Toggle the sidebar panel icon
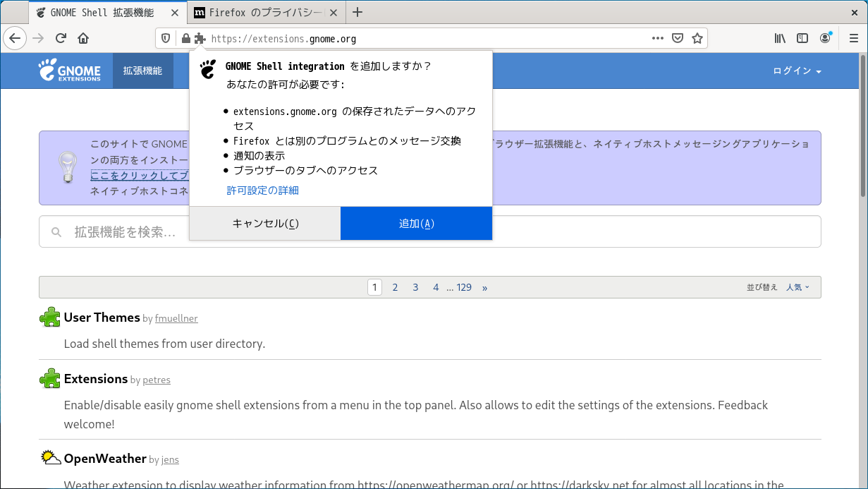 (x=802, y=38)
